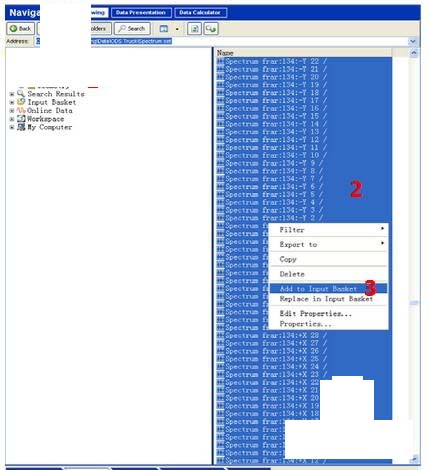
Task: Choose Edit Properties... from the context menu
Action: [x=328, y=314]
